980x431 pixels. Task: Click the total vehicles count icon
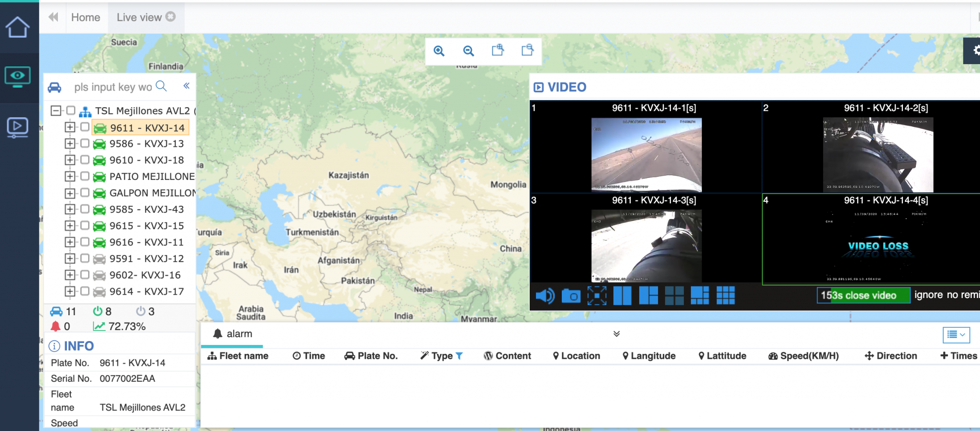point(56,311)
